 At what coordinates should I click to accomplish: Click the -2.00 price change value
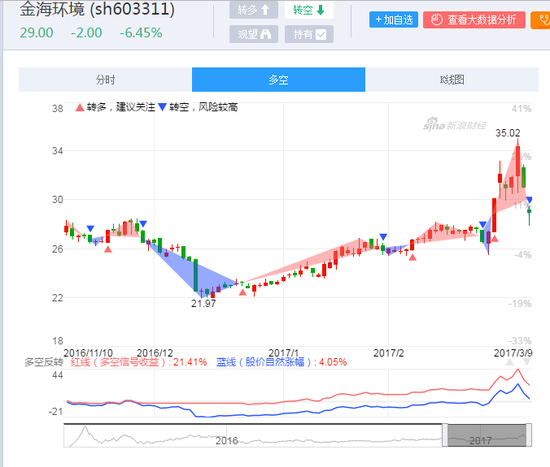(x=86, y=33)
